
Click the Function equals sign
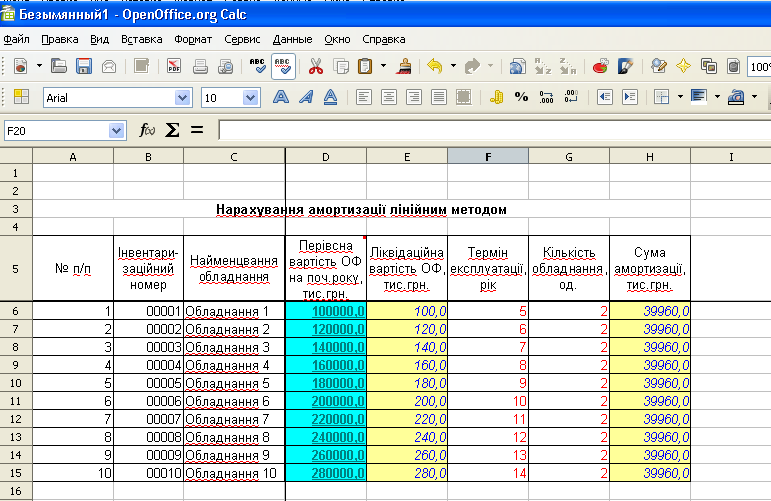point(197,130)
